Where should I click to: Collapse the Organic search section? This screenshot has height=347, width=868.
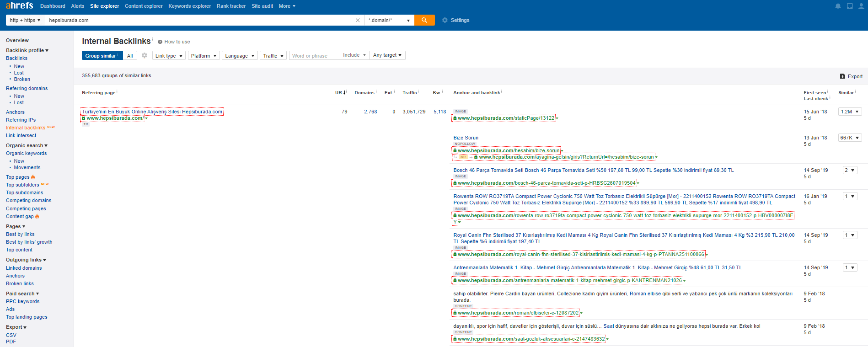27,145
